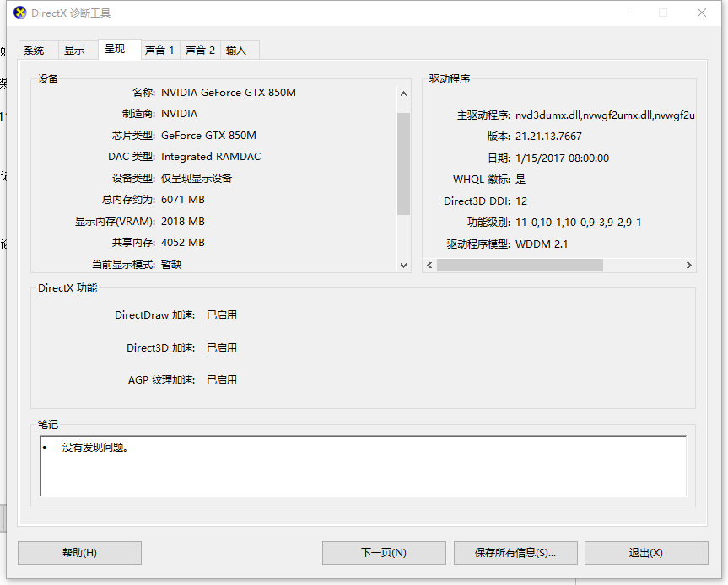Click the 6071 MB total memory value

coord(183,200)
